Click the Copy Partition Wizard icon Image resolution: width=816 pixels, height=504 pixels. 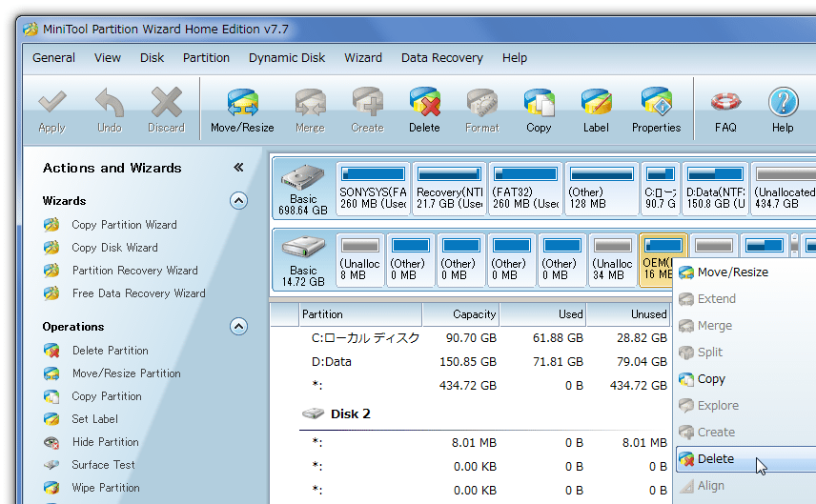pyautogui.click(x=51, y=225)
